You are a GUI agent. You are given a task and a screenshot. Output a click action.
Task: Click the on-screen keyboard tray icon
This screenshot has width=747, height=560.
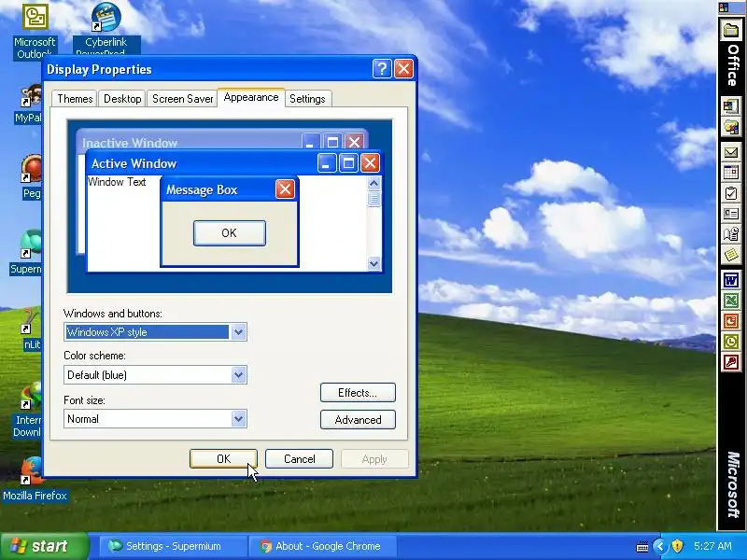641,547
